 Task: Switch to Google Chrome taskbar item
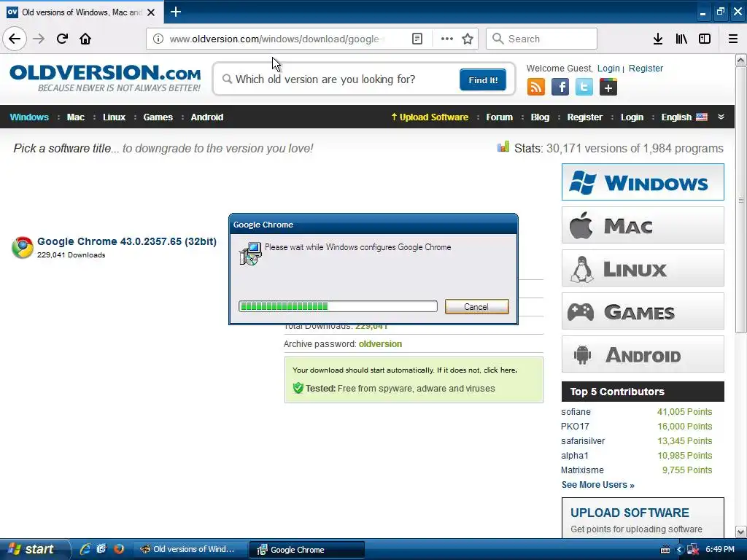(x=306, y=550)
